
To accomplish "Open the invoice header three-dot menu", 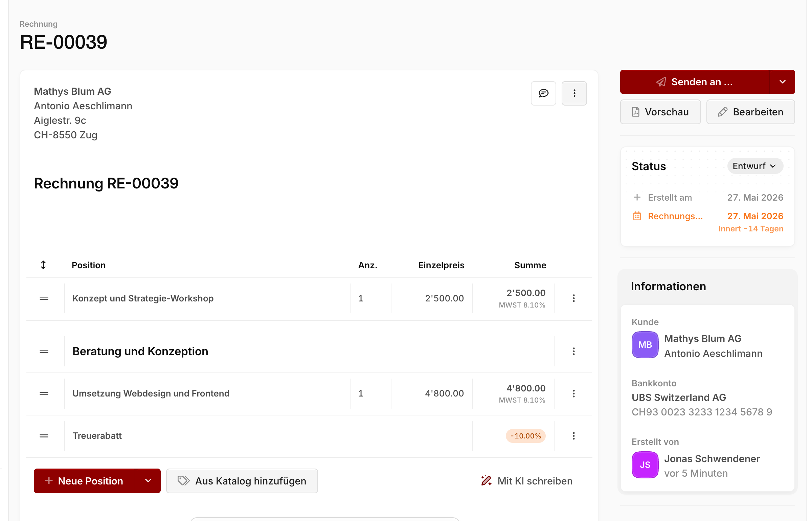I will point(574,93).
